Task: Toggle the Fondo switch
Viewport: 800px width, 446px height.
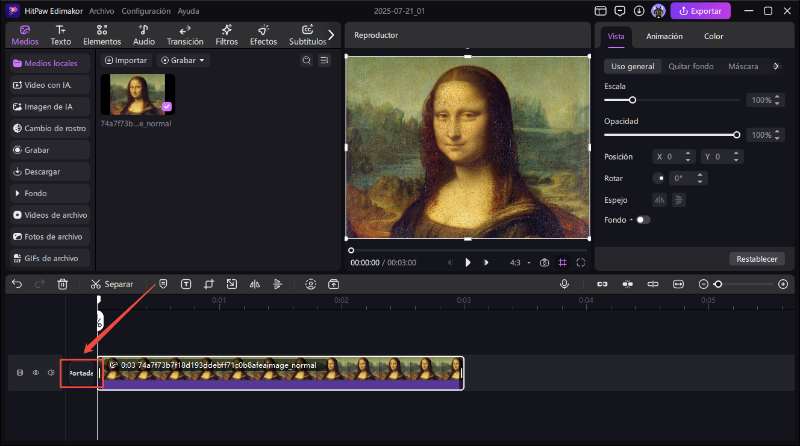Action: click(642, 219)
